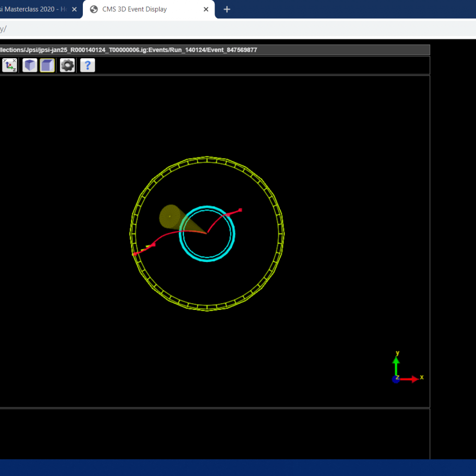
Task: Select the highlighted orthographic projection cube
Action: (x=47, y=65)
